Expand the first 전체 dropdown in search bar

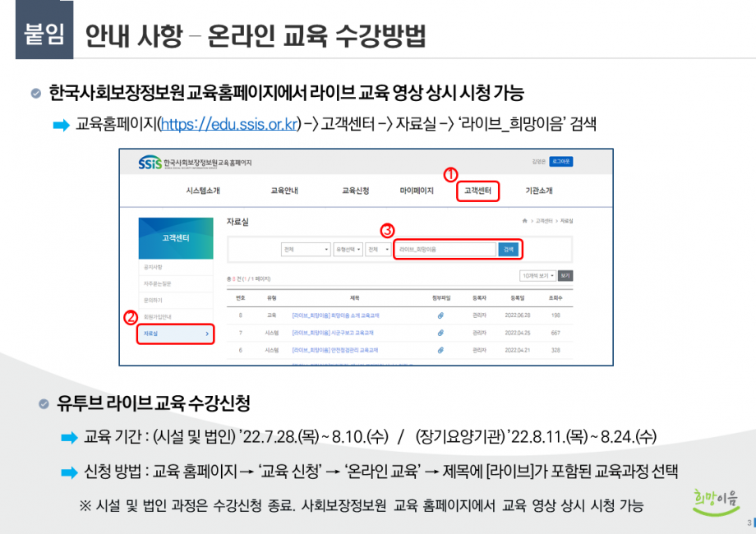pyautogui.click(x=306, y=249)
